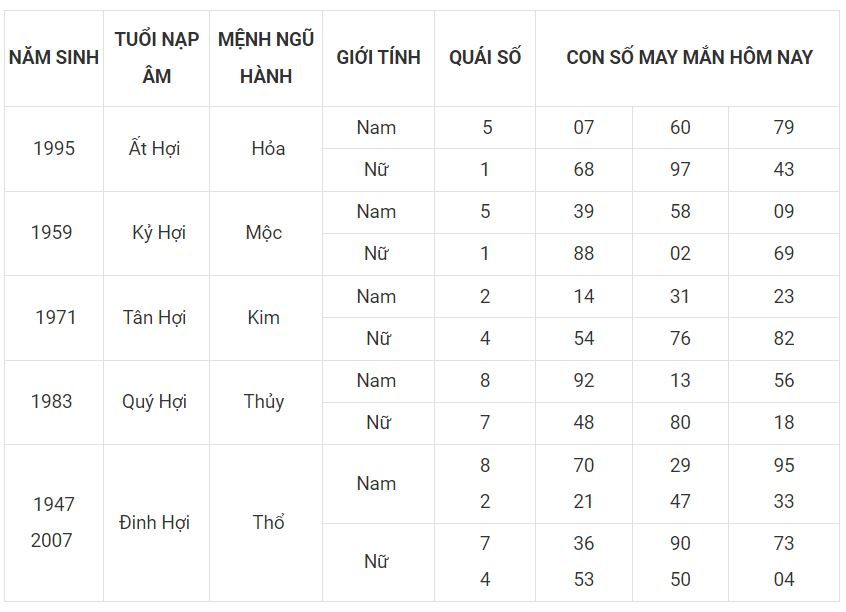Select the GIỚI TÍNH column header
This screenshot has width=846, height=612.
click(378, 58)
